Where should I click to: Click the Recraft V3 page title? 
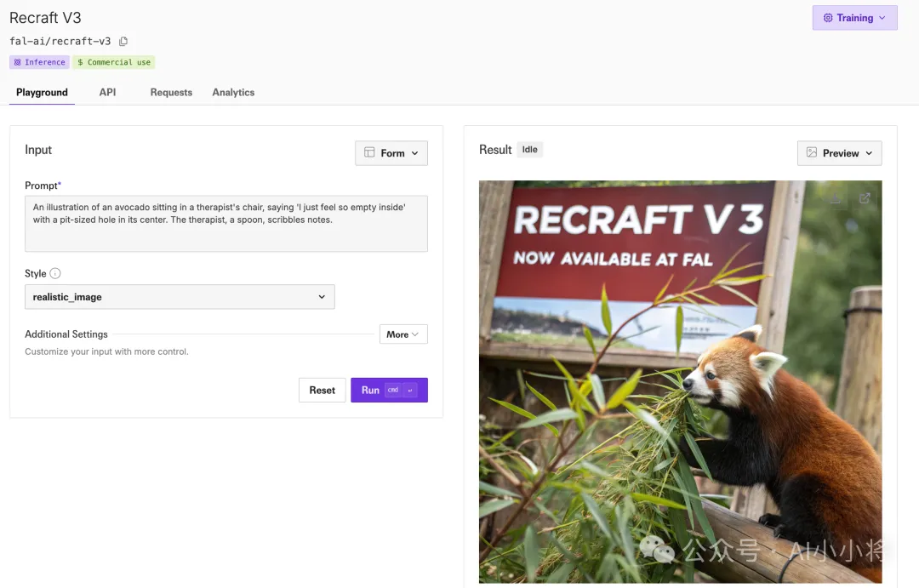coord(45,18)
